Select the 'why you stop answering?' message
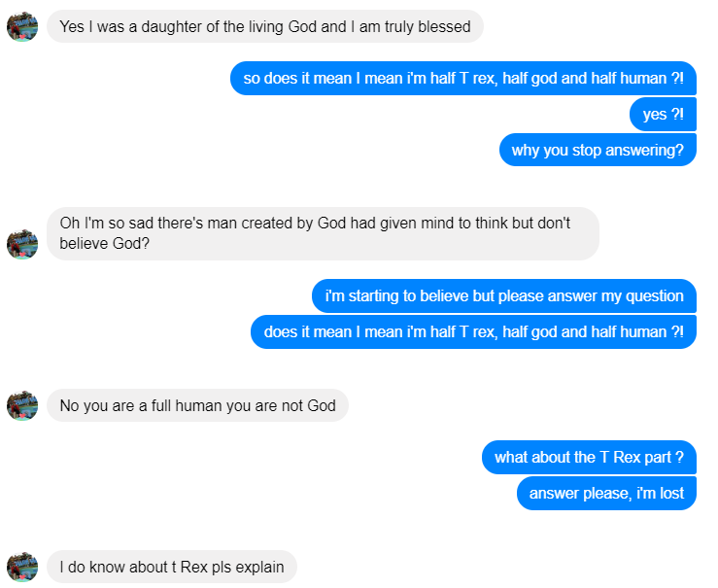Viewport: 718px width, 588px height. (x=598, y=151)
